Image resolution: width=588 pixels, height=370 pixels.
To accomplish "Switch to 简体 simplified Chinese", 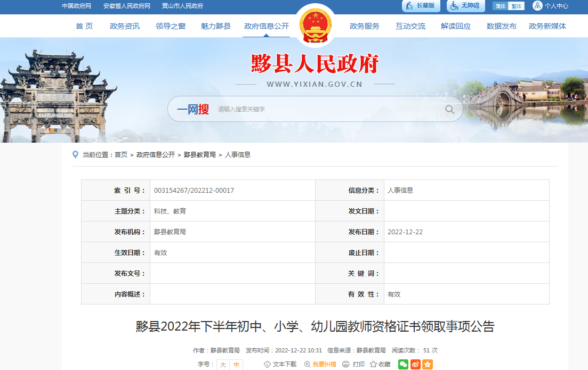I will point(500,6).
